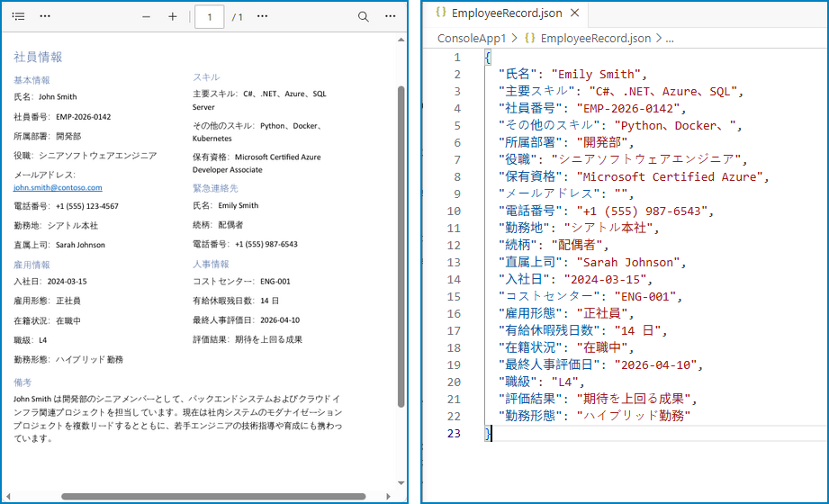Click ConsoleApp1 in the breadcrumb
This screenshot has height=504, width=829.
pos(472,39)
